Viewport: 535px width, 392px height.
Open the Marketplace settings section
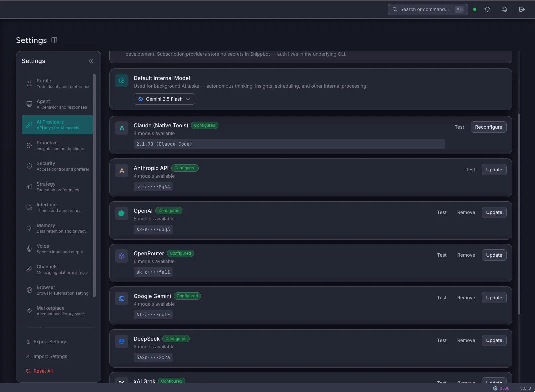pos(57,311)
